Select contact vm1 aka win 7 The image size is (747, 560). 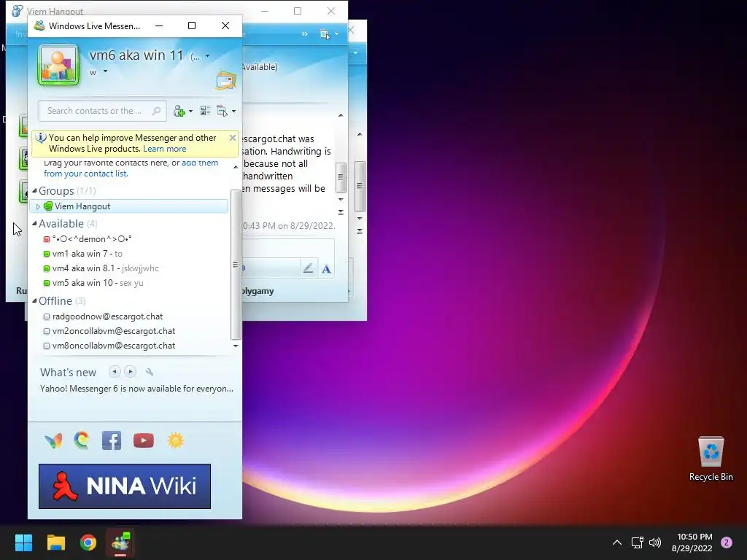(x=88, y=254)
